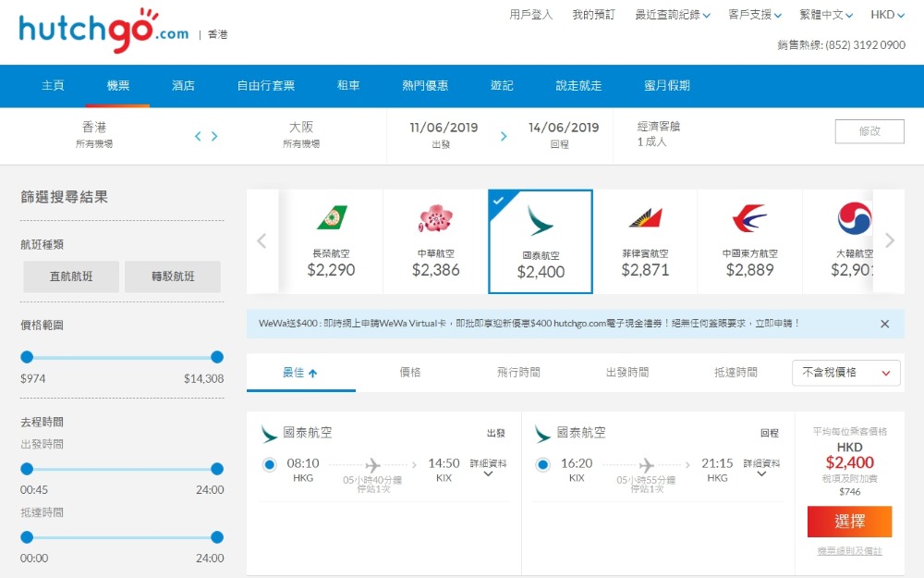
Task: Click departure time end handle at 24:00
Action: (217, 469)
